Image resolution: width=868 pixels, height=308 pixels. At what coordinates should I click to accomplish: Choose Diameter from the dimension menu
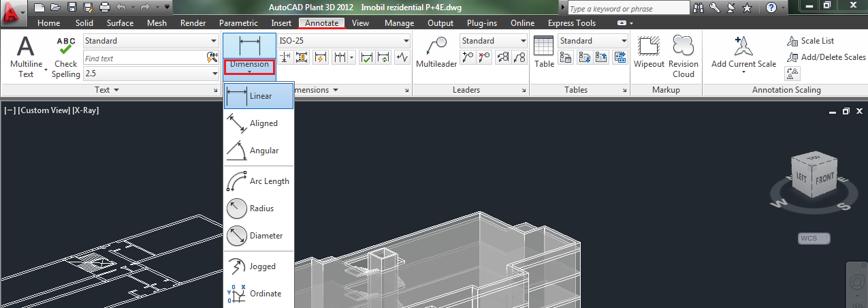[x=259, y=236]
